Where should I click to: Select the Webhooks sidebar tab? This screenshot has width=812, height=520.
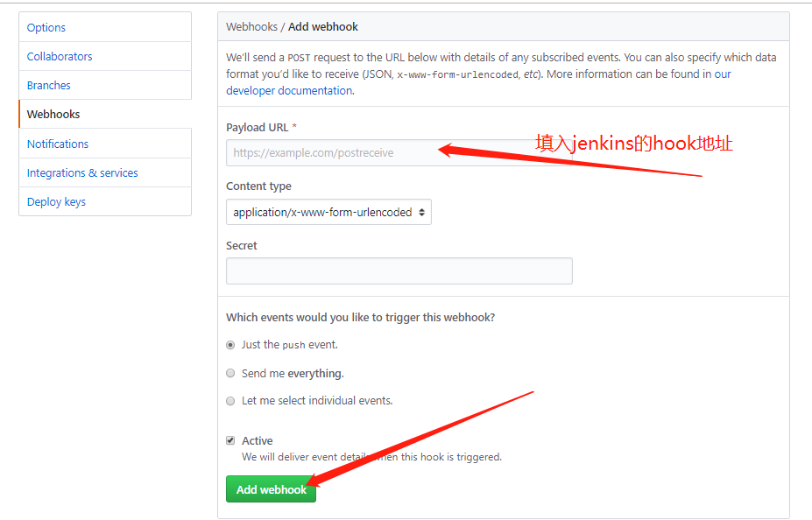pyautogui.click(x=53, y=114)
